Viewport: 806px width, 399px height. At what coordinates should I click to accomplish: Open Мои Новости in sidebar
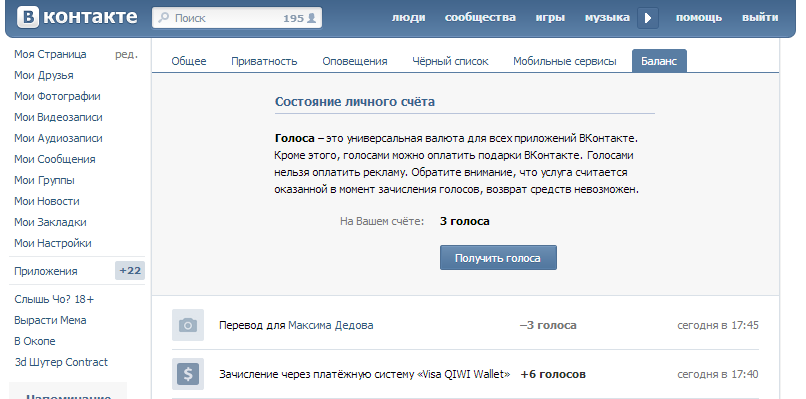coord(47,202)
